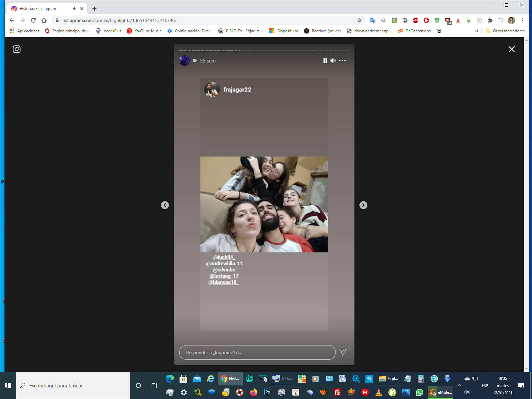Close the story viewer with X
Viewport: 532px width, 399px height.
[511, 49]
